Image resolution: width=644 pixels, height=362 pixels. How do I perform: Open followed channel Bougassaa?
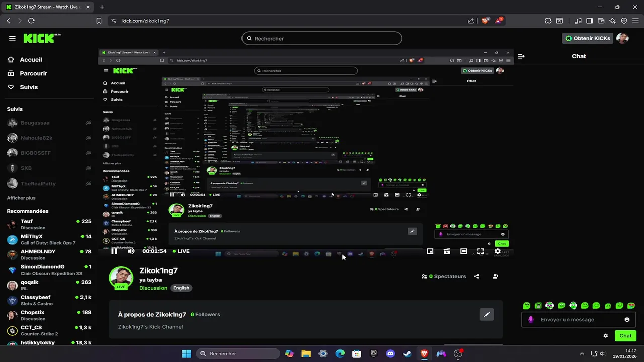(49, 123)
